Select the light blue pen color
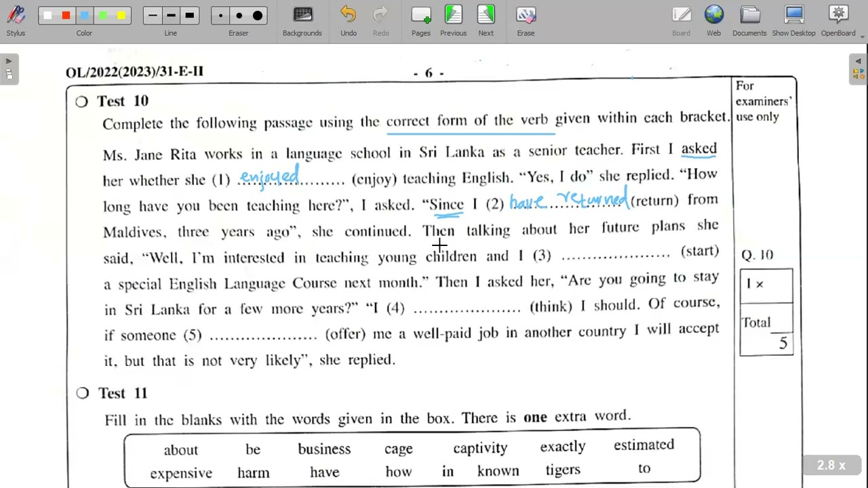This screenshot has height=488, width=868. (x=84, y=16)
